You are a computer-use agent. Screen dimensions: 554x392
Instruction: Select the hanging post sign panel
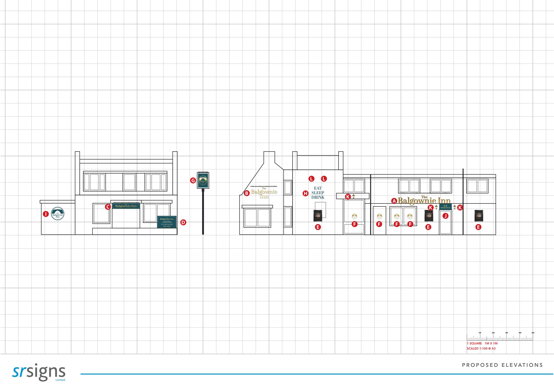(203, 181)
